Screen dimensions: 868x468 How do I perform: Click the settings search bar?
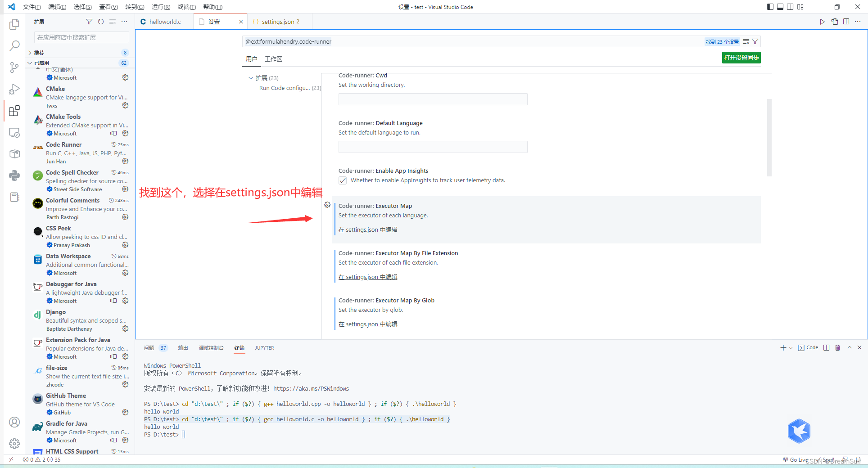[473, 41]
